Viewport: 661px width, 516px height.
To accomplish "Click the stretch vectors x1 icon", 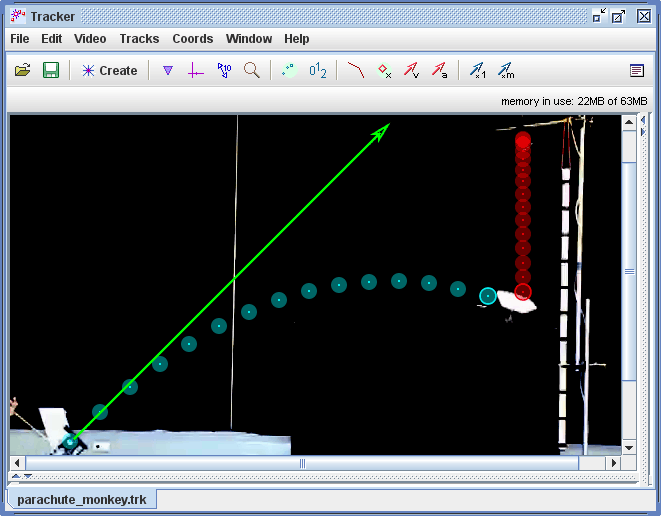I will pyautogui.click(x=478, y=71).
